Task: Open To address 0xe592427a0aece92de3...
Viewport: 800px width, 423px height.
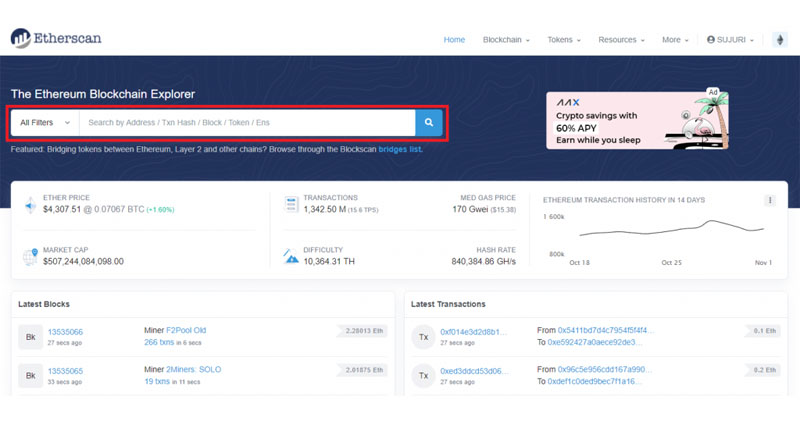Action: [595, 342]
